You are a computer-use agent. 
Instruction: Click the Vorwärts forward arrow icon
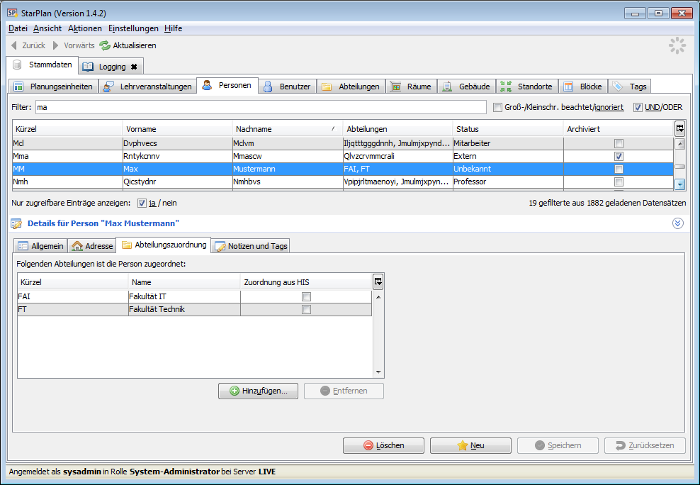(x=55, y=46)
